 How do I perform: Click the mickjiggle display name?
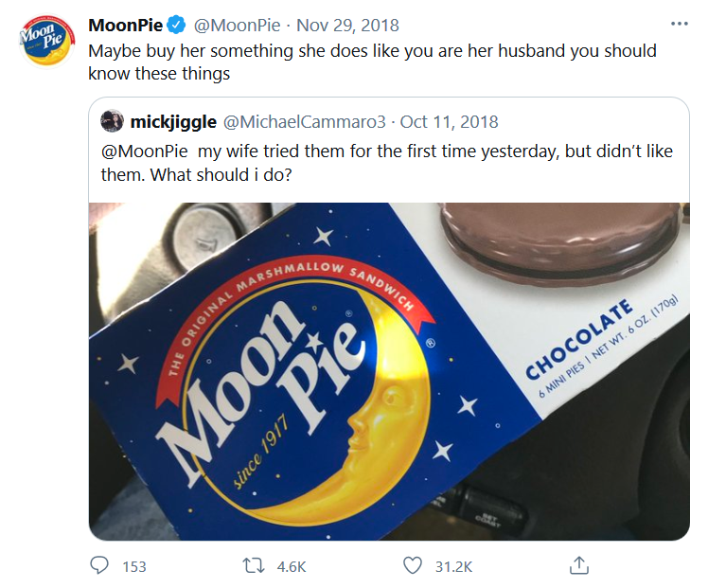coord(172,121)
